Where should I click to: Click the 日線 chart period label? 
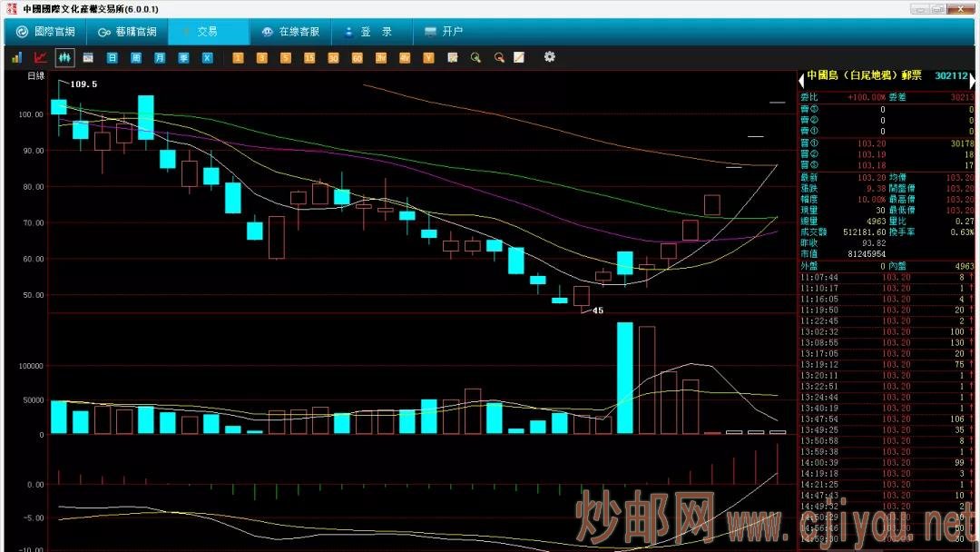36,75
